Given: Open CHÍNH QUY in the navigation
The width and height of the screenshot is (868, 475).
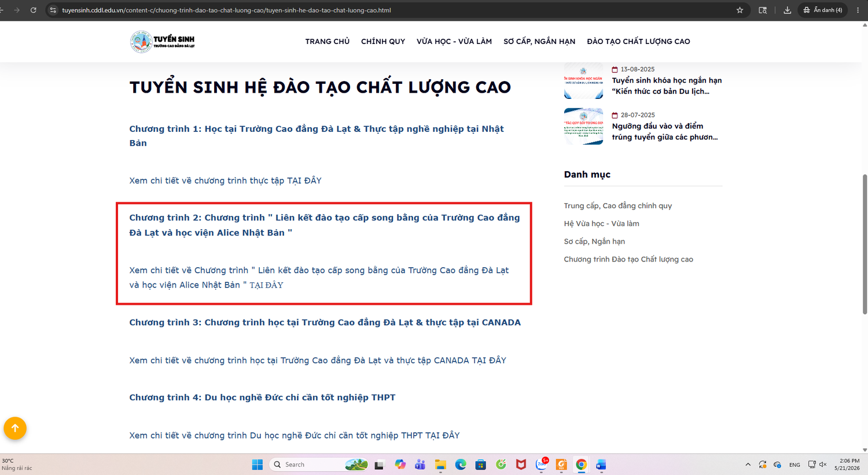Looking at the screenshot, I should coord(383,42).
